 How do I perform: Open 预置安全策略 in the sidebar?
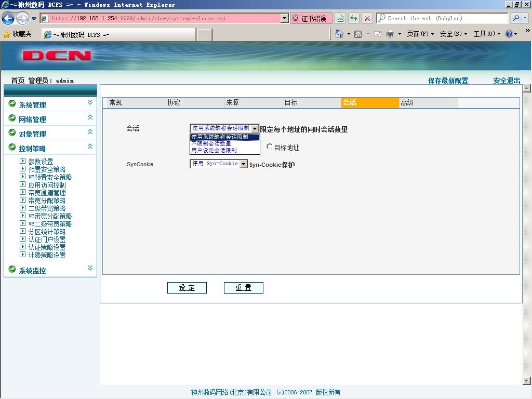click(47, 169)
